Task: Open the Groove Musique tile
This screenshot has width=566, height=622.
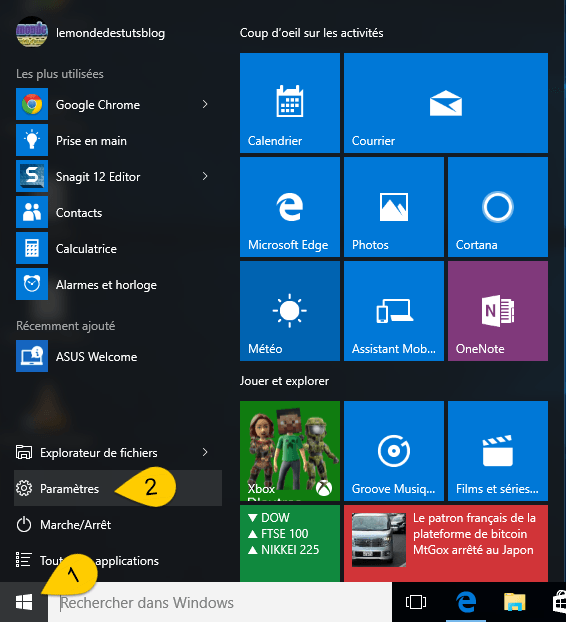Action: (x=393, y=451)
